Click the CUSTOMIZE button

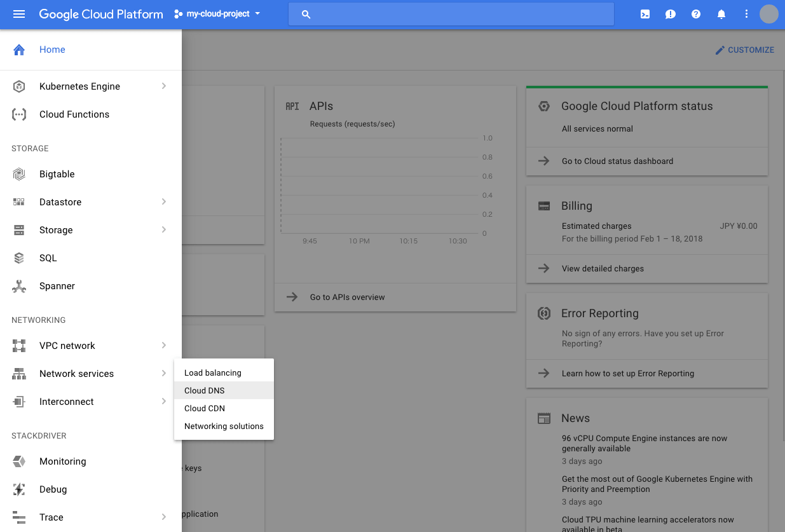[x=744, y=50]
